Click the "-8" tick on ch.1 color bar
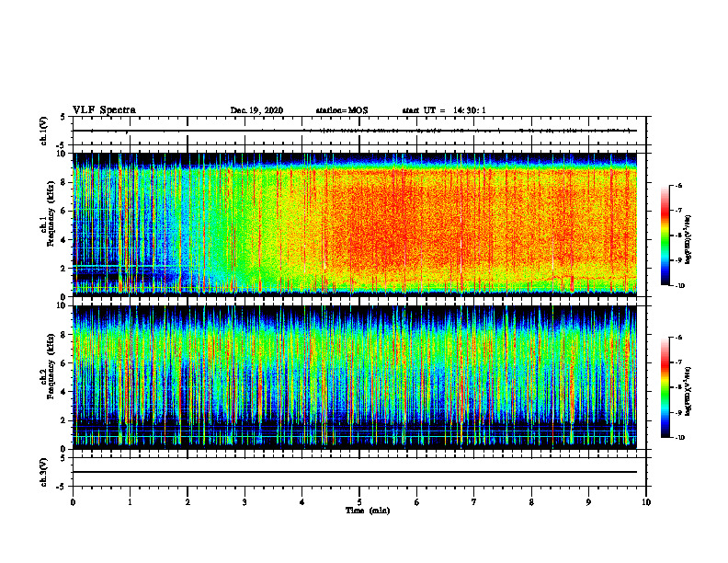The image size is (728, 563). [678, 236]
